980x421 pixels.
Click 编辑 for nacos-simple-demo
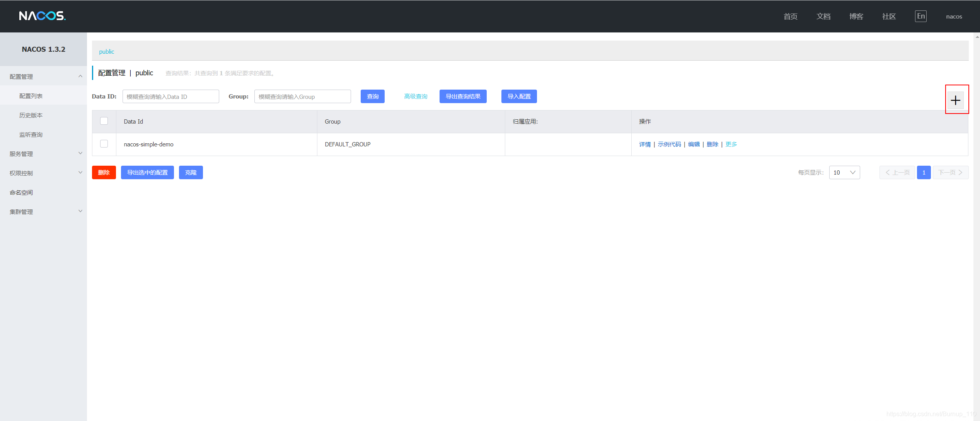click(694, 144)
